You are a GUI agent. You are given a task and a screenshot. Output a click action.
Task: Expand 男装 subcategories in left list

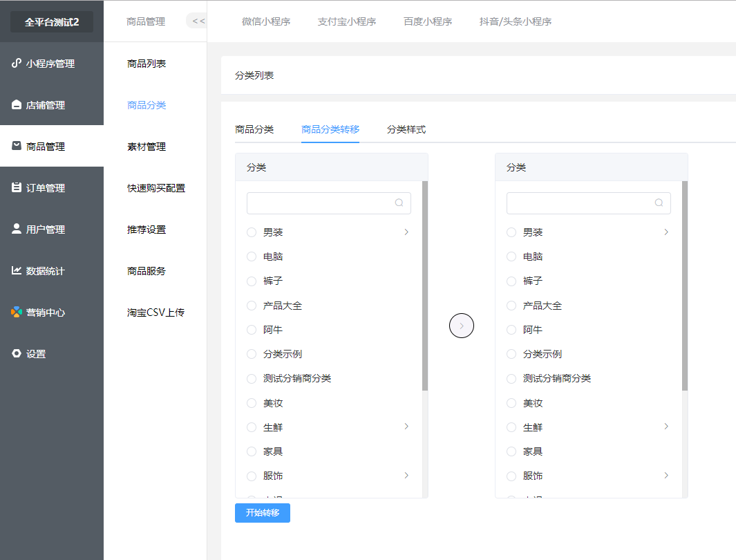tap(406, 232)
